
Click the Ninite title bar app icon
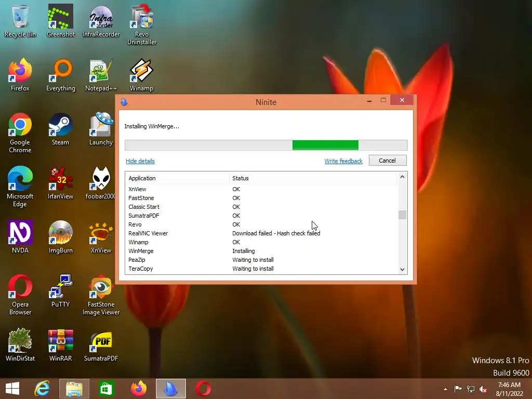pos(124,102)
